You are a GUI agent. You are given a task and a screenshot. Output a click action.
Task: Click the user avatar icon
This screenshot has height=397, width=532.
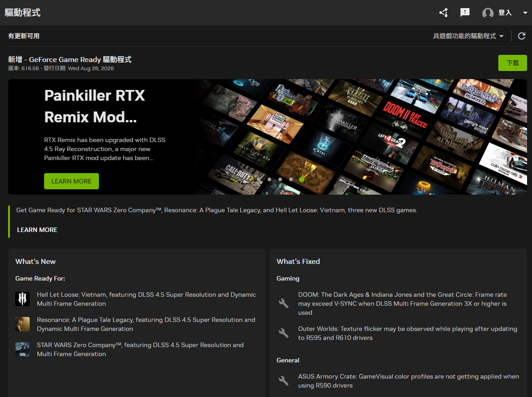(488, 13)
